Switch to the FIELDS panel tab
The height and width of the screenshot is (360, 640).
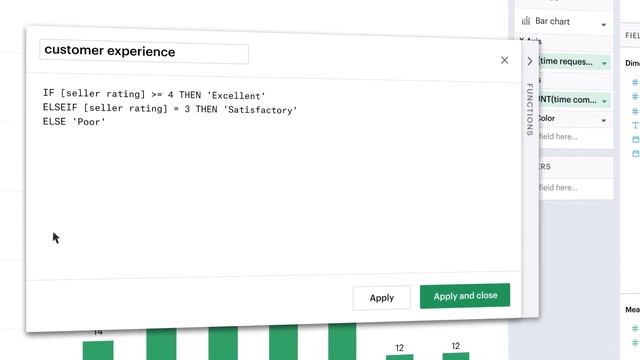pos(632,36)
